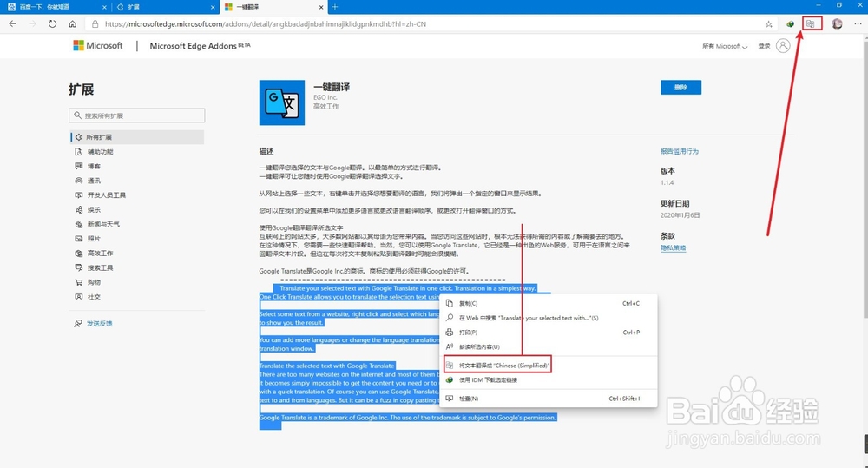Open the browser settings ellipsis menu
This screenshot has height=468, width=868.
click(858, 23)
